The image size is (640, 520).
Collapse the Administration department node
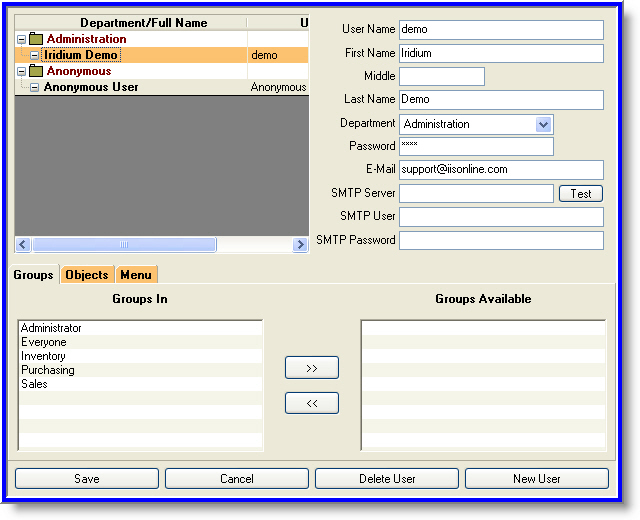[21, 39]
